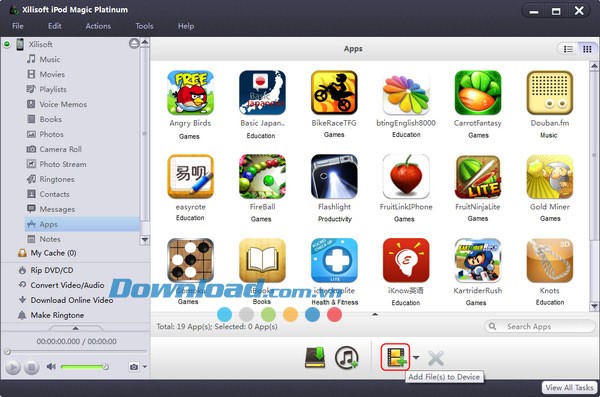Open the Edit menu

(55, 26)
